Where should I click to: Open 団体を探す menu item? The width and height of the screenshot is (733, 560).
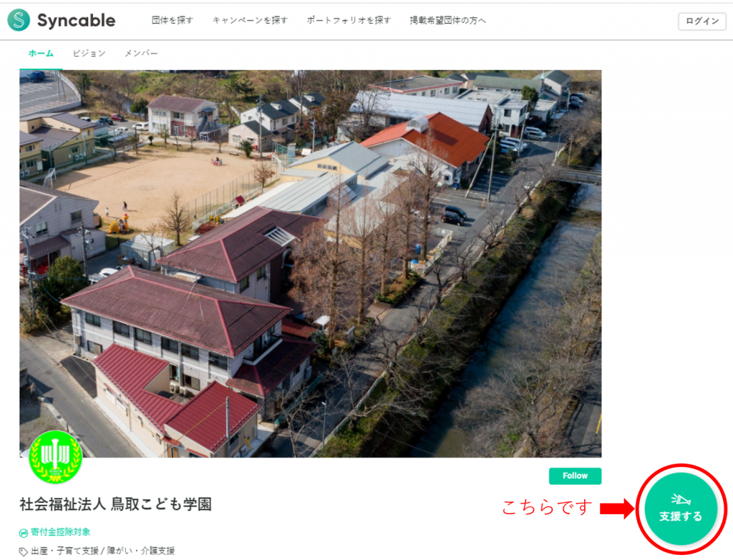173,21
